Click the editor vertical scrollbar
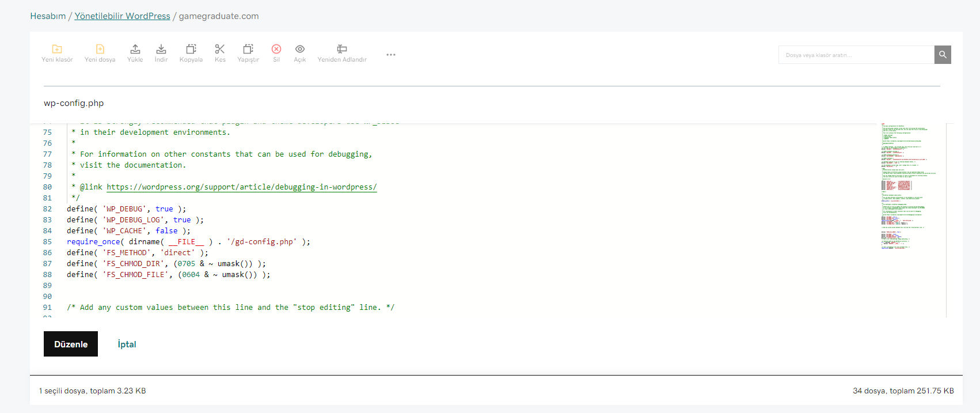 tap(950, 220)
